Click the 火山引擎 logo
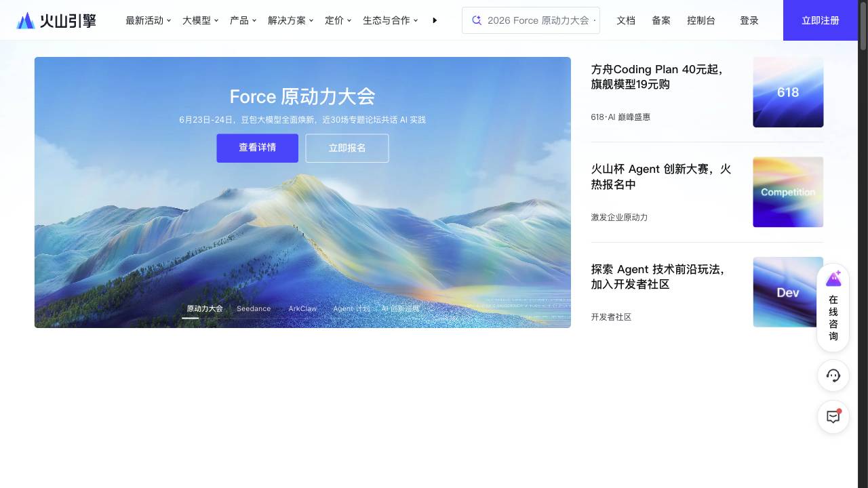 [56, 20]
